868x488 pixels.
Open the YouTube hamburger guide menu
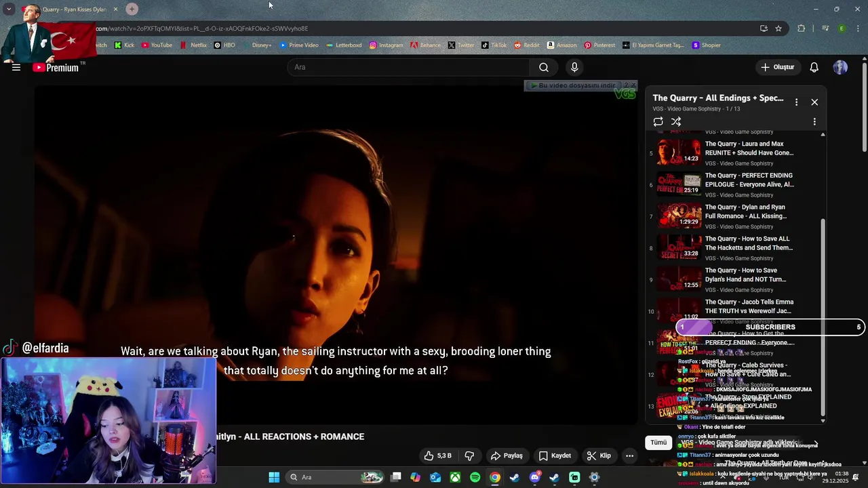point(16,67)
